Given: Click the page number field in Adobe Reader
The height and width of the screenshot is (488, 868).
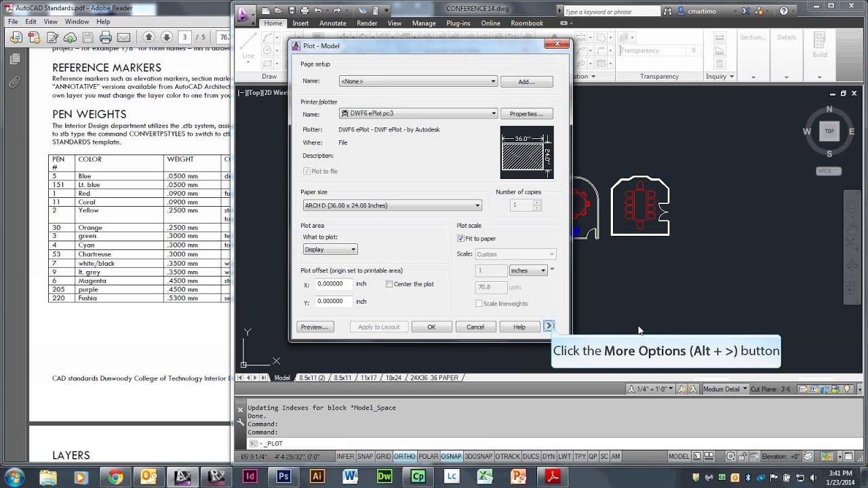Looking at the screenshot, I should pyautogui.click(x=185, y=37).
